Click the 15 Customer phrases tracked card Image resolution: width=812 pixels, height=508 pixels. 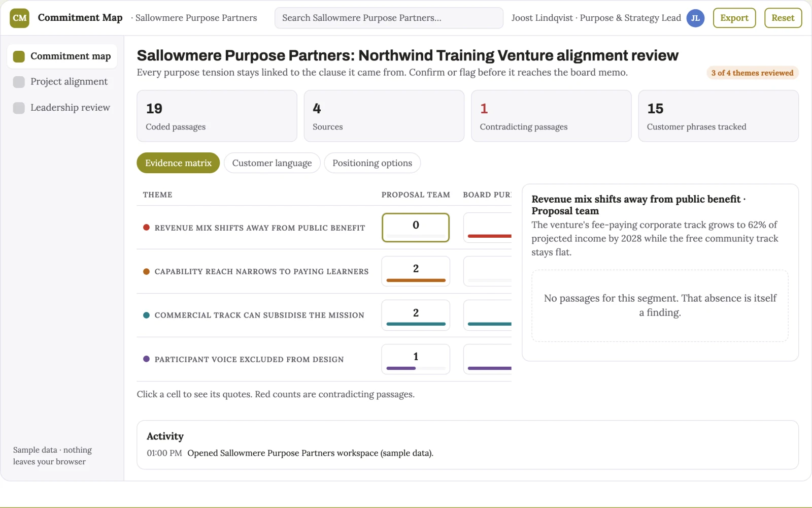click(x=719, y=116)
